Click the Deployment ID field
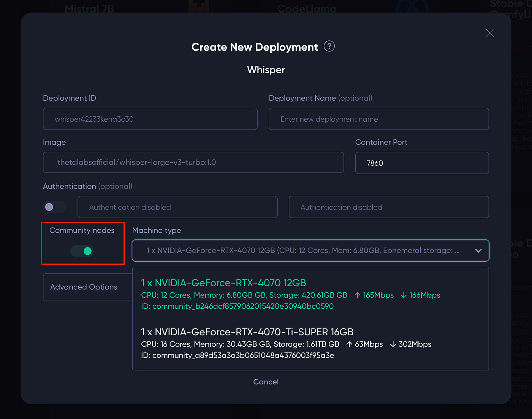 (150, 119)
